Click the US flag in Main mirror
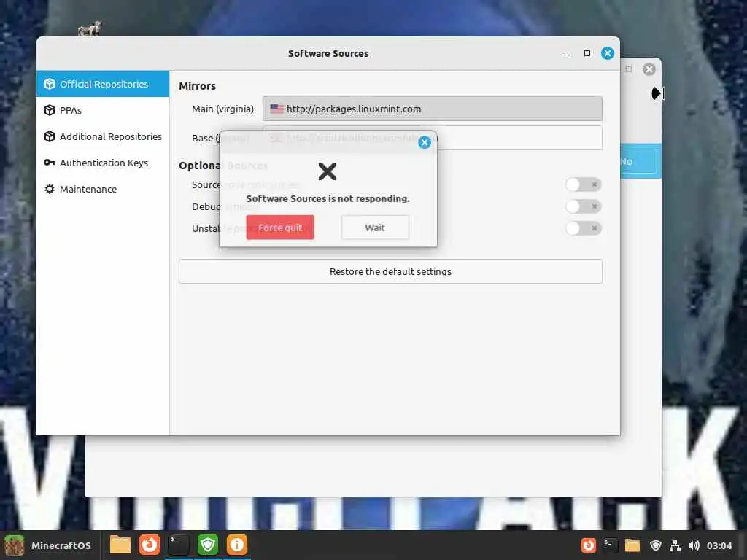Screen dimensions: 747x560 click(x=276, y=109)
